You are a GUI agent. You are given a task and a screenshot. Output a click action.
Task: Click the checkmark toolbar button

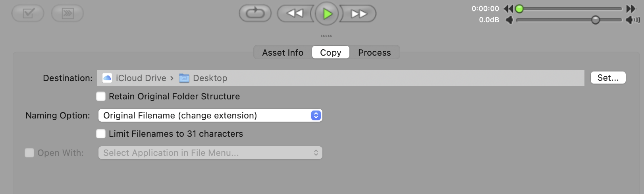(28, 14)
